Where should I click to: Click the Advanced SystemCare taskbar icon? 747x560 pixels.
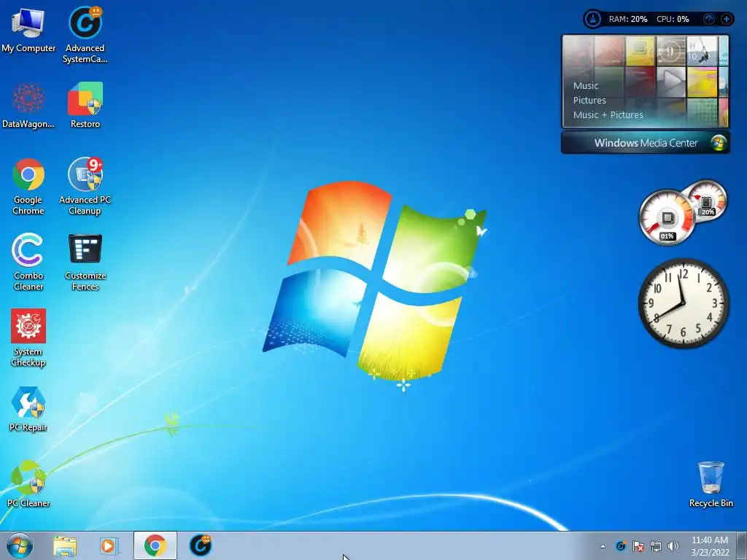coord(200,545)
